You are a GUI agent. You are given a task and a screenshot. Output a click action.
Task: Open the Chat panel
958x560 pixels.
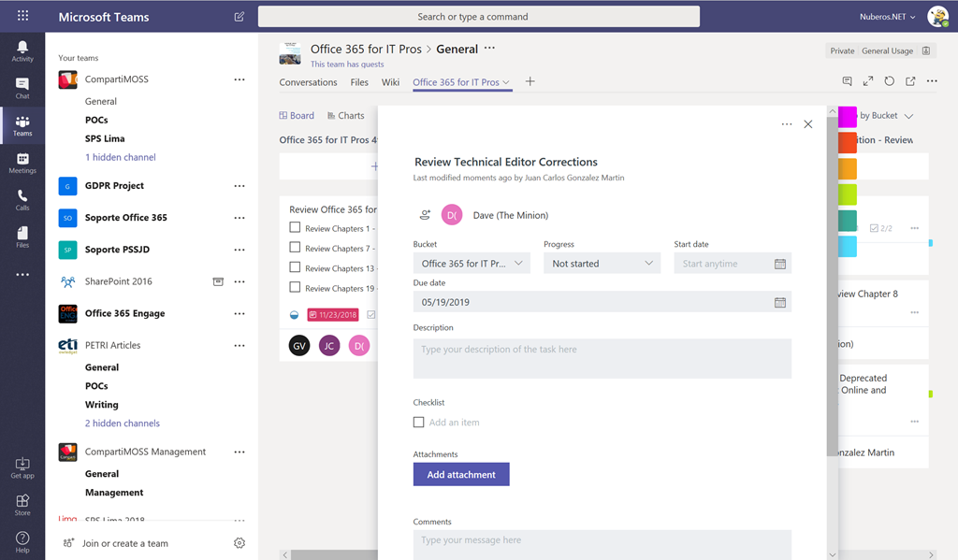[22, 87]
